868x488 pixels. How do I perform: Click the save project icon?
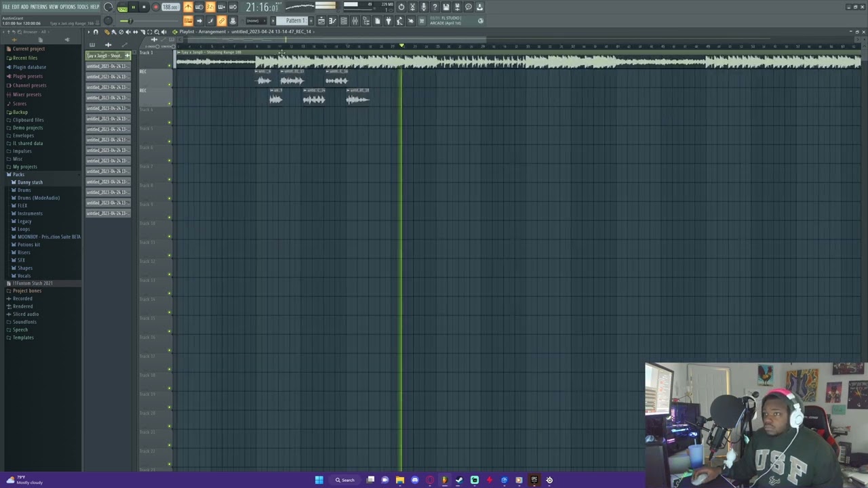[446, 7]
